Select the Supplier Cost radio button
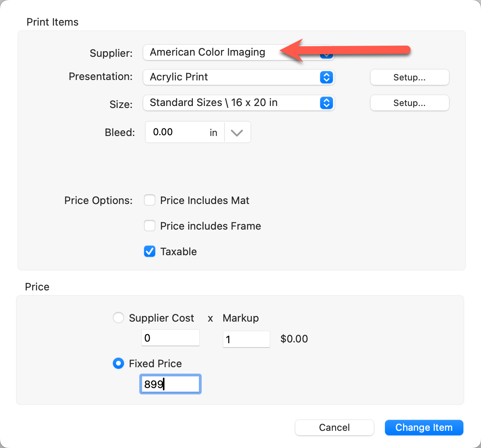The width and height of the screenshot is (481, 448). 118,318
